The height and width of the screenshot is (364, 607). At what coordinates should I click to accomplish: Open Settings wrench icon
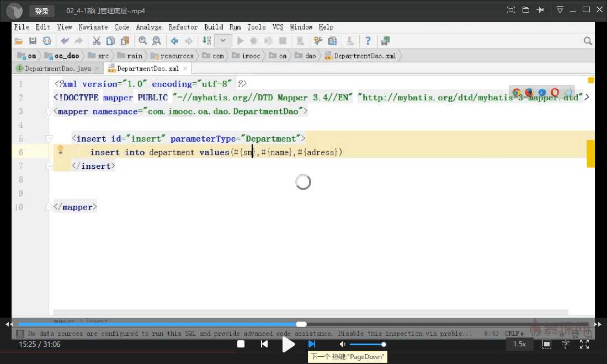coord(318,41)
